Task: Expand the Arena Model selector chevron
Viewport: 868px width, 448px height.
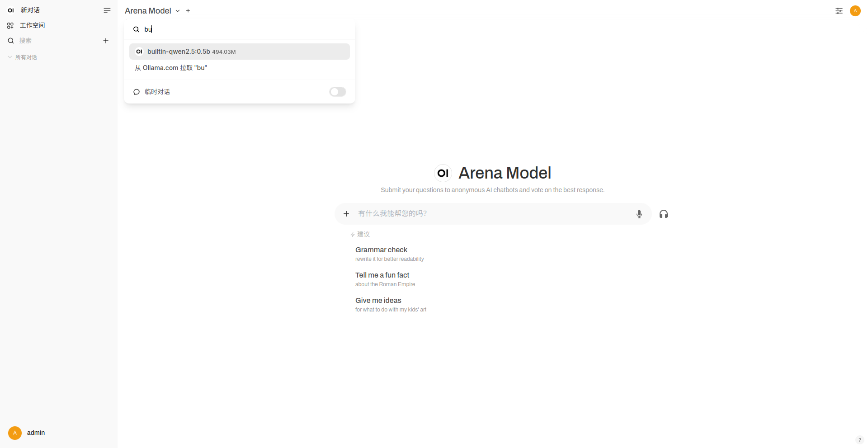Action: point(178,11)
